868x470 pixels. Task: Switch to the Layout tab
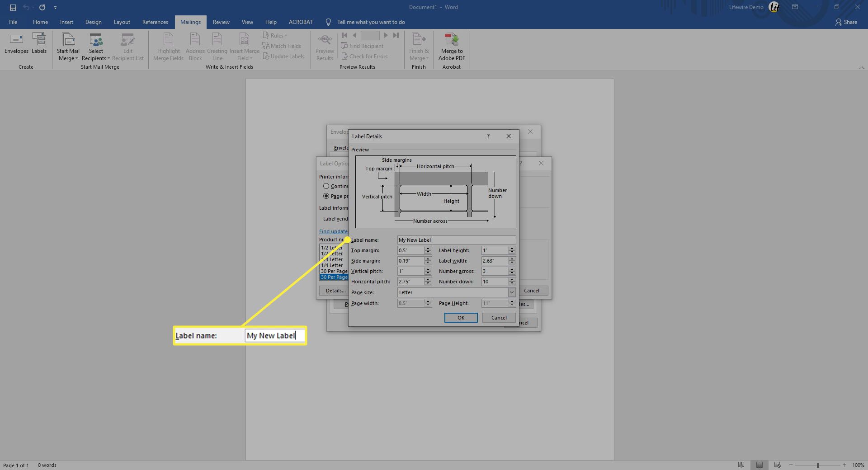(x=122, y=22)
